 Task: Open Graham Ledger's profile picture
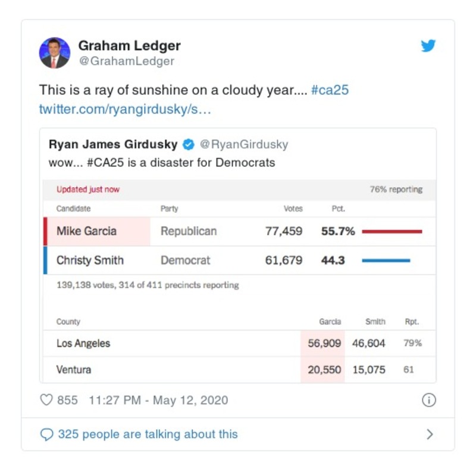[x=55, y=52]
